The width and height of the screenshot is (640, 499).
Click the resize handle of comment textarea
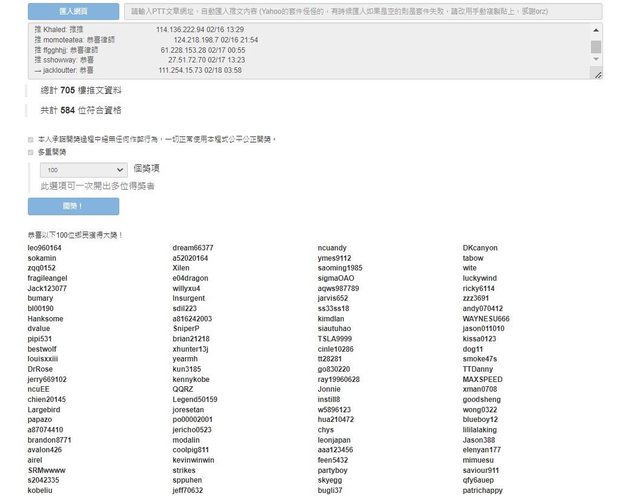tap(599, 75)
